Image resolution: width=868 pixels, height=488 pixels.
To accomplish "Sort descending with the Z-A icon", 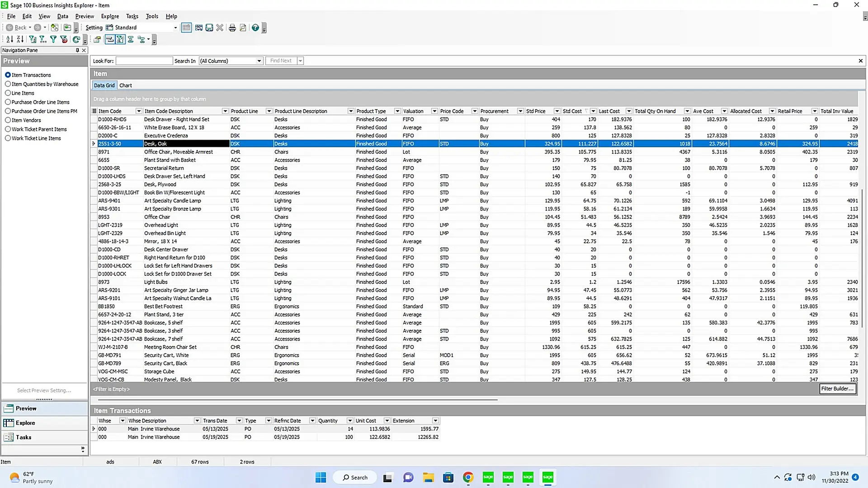I will (x=20, y=39).
